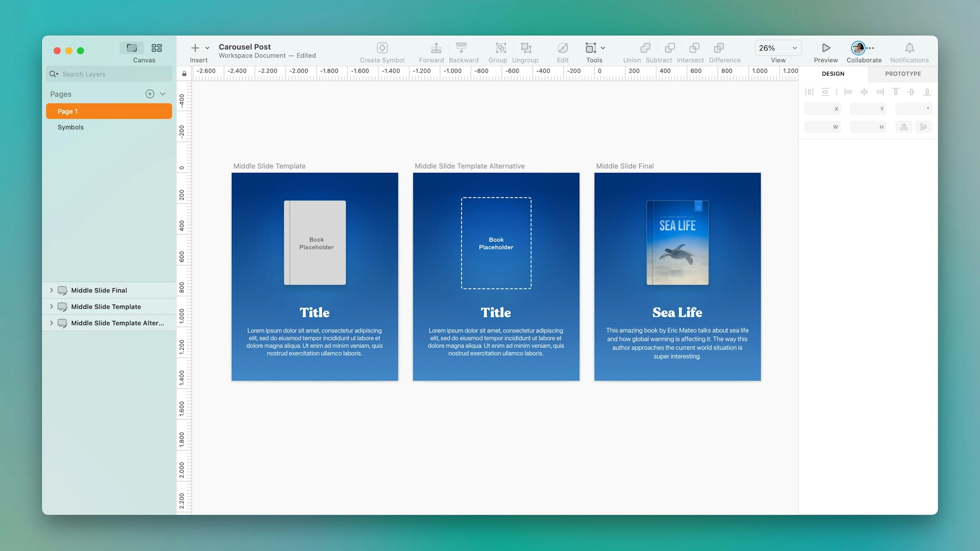Toggle the ruler lock padlock
980x551 pixels.
184,73
